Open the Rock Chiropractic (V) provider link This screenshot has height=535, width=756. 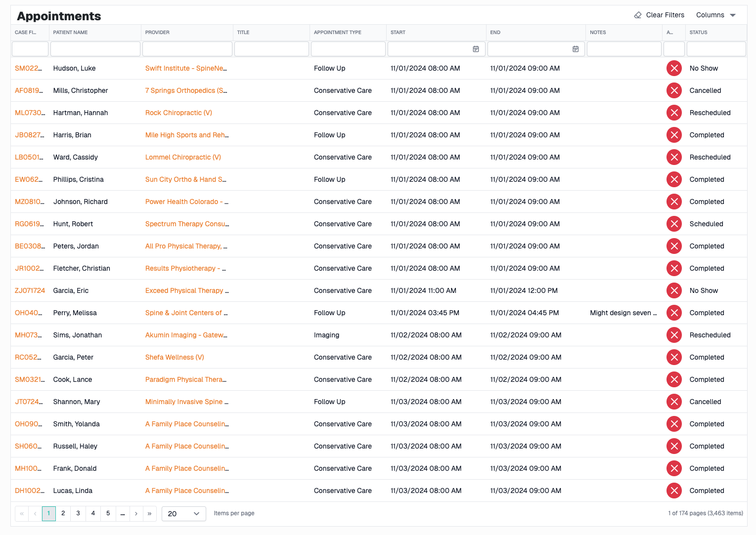pyautogui.click(x=178, y=113)
